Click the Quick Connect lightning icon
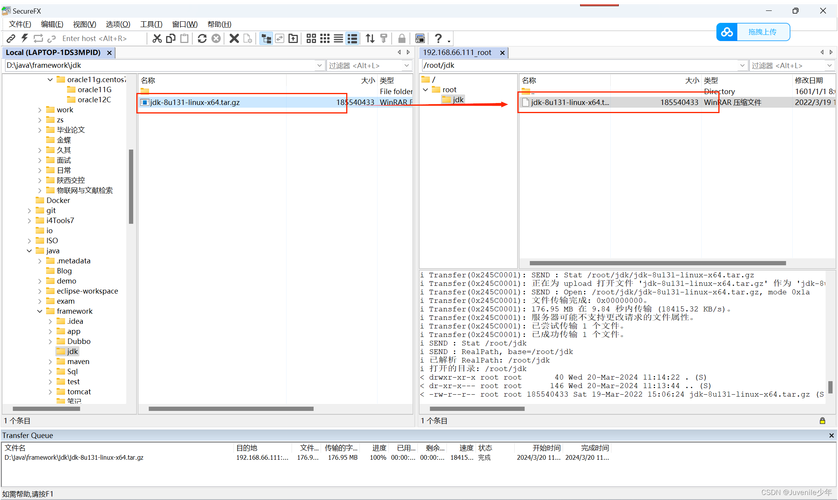Image resolution: width=838 pixels, height=500 pixels. 24,38
